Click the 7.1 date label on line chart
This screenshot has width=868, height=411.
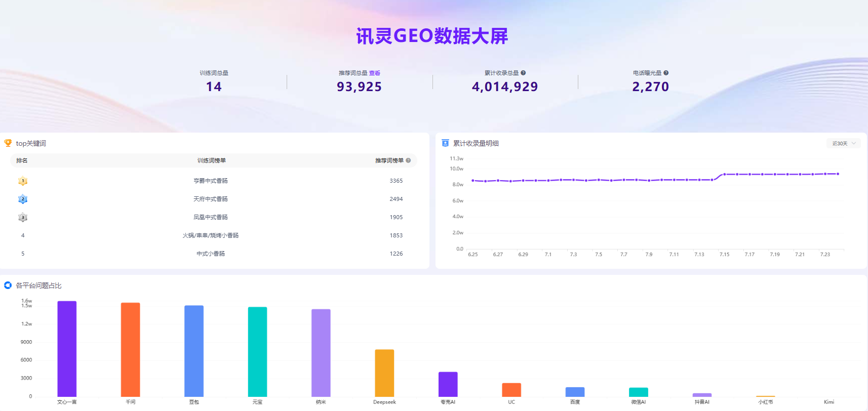coord(548,255)
